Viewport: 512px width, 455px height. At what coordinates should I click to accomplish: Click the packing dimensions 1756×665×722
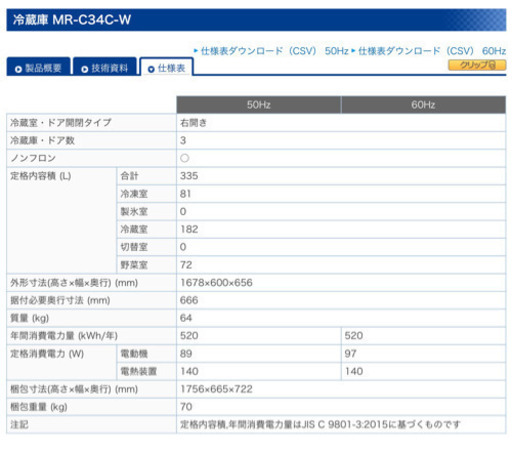coord(216,389)
